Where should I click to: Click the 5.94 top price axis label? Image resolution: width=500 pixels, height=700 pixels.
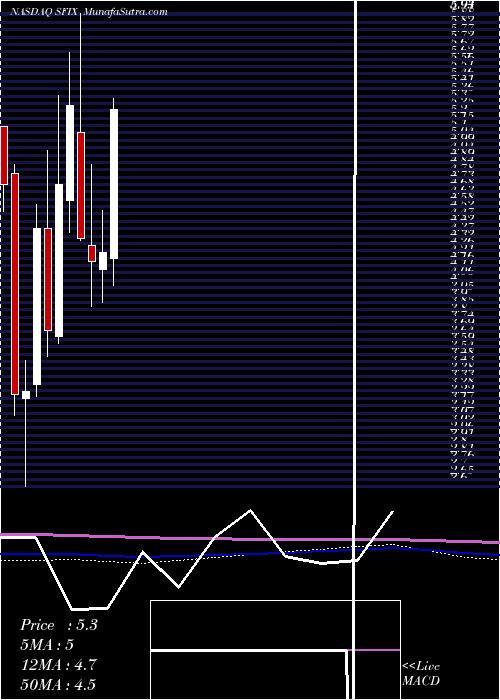[x=464, y=5]
